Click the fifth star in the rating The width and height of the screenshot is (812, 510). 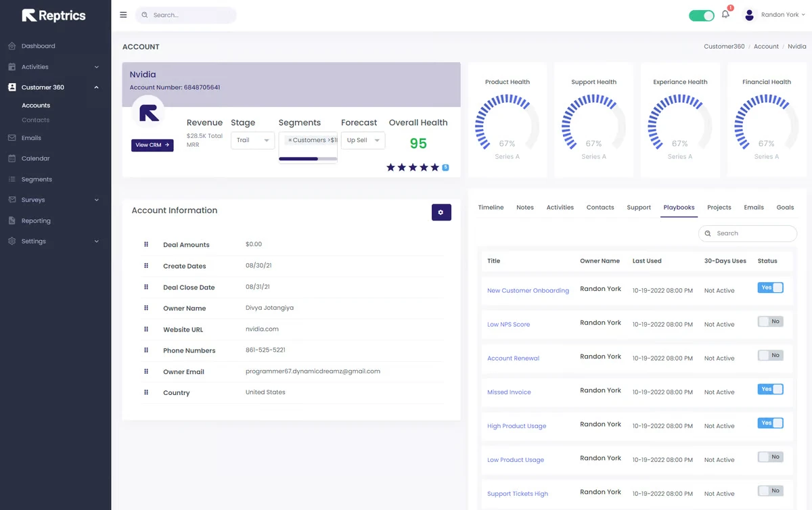pos(434,167)
